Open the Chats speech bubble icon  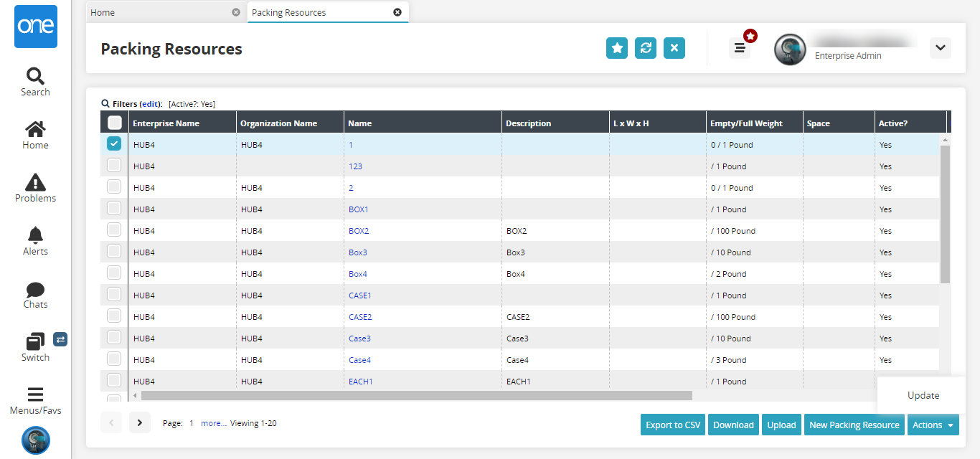[35, 289]
